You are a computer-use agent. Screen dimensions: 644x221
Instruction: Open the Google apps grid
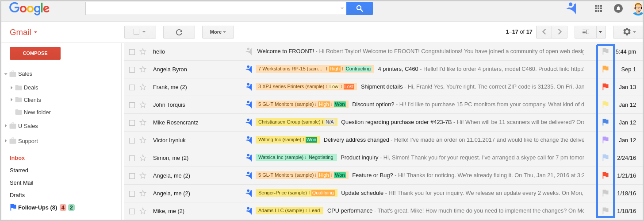tap(598, 8)
